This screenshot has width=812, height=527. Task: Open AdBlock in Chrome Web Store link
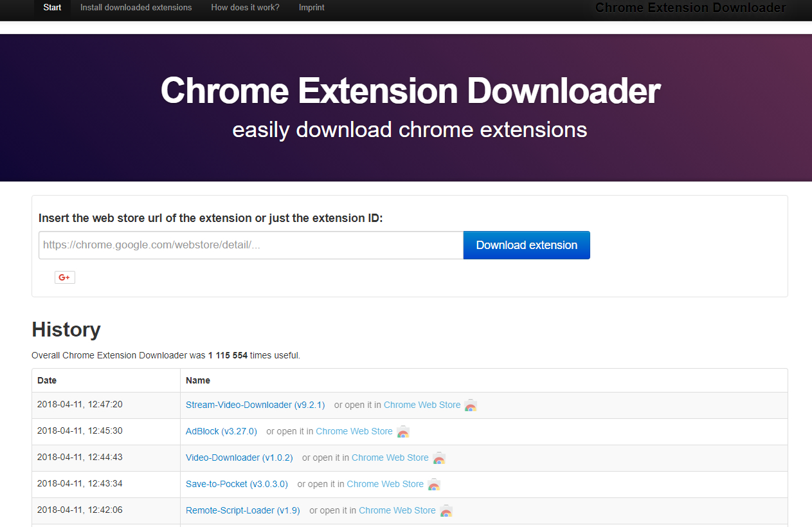(354, 431)
